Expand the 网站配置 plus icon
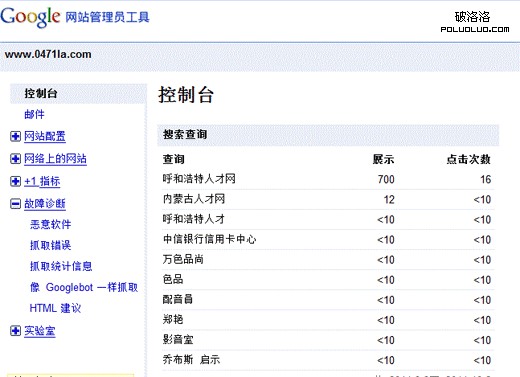This screenshot has width=520, height=377. (x=15, y=136)
